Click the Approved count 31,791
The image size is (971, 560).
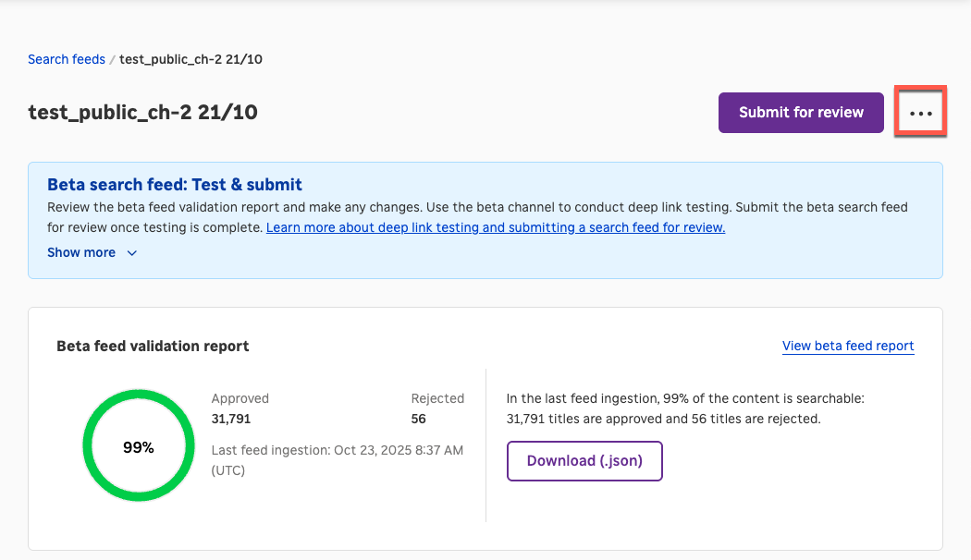(x=229, y=418)
